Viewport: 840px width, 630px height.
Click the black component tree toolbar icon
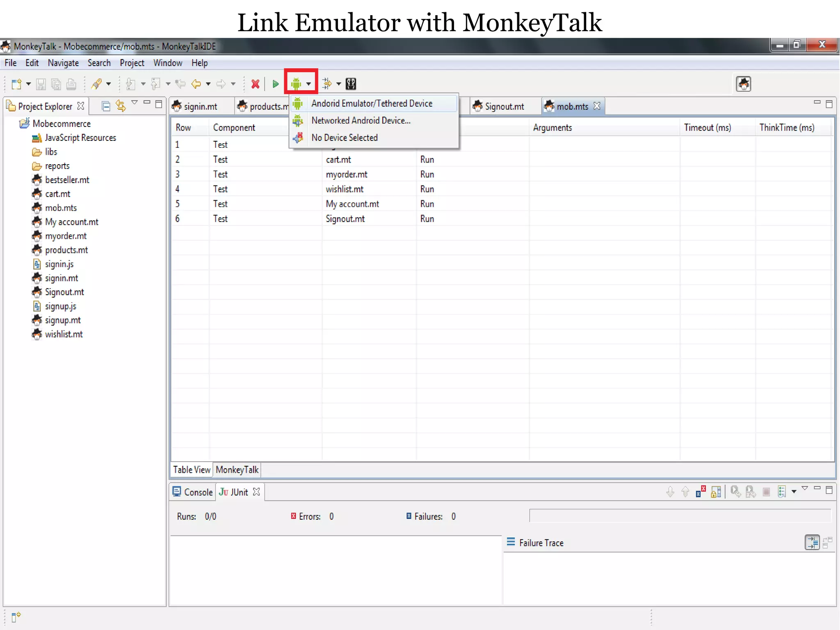(x=351, y=84)
